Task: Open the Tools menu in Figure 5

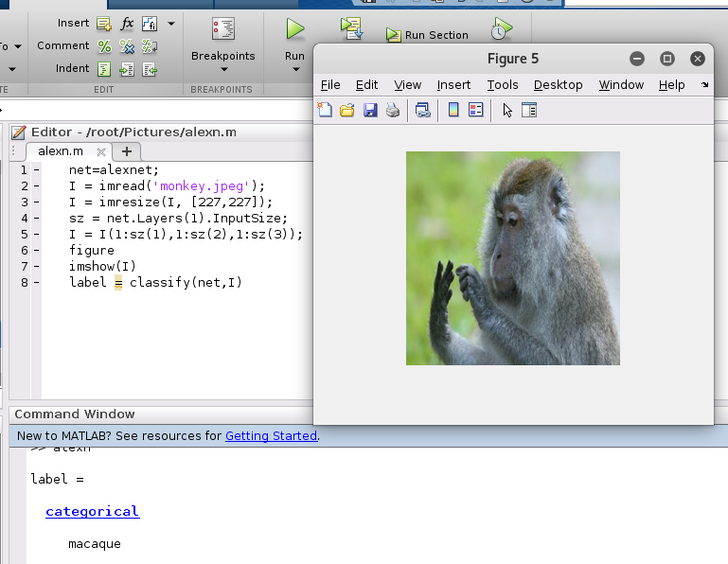Action: pyautogui.click(x=503, y=84)
